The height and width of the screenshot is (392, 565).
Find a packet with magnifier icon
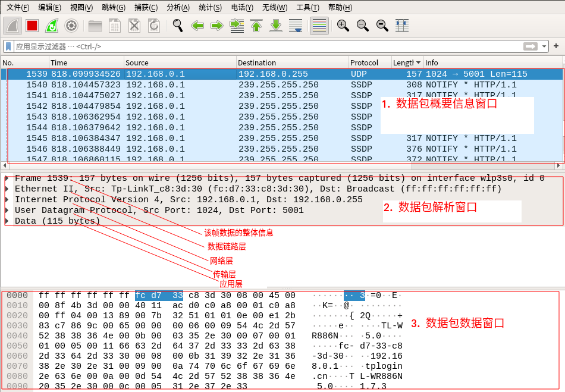click(178, 26)
